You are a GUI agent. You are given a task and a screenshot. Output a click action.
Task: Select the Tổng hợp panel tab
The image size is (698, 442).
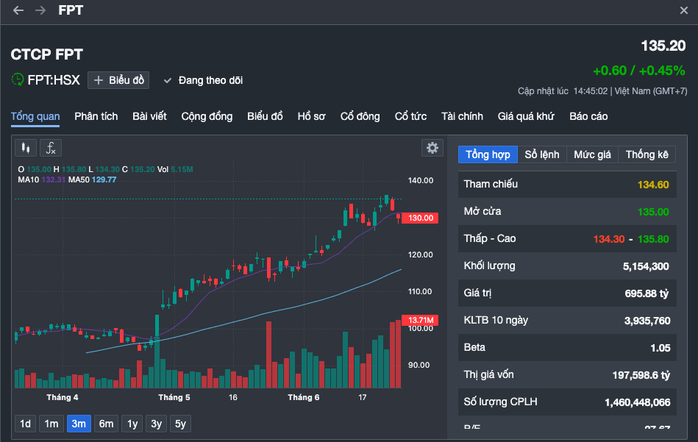click(x=488, y=154)
